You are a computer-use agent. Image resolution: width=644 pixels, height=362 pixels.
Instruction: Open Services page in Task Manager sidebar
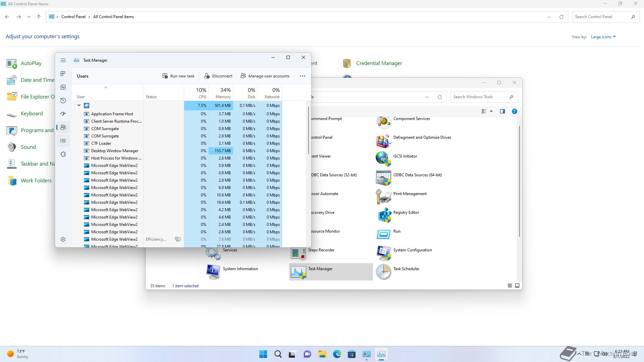pos(63,154)
